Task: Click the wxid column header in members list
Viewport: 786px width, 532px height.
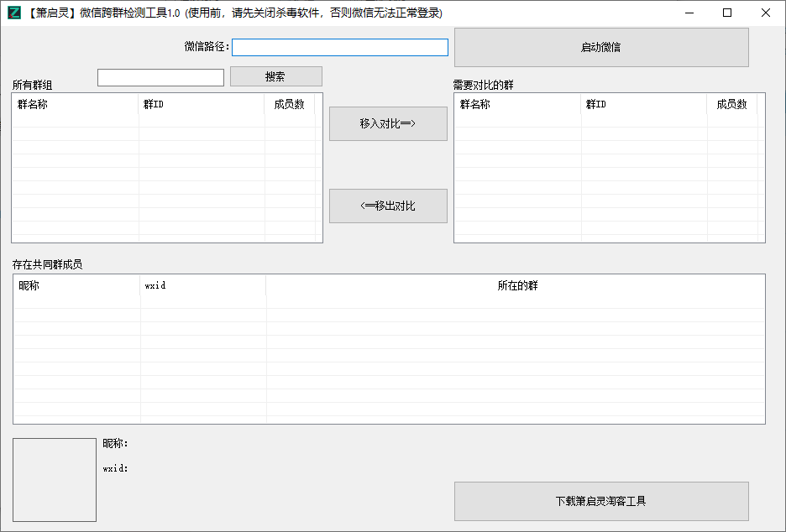Action: click(203, 285)
